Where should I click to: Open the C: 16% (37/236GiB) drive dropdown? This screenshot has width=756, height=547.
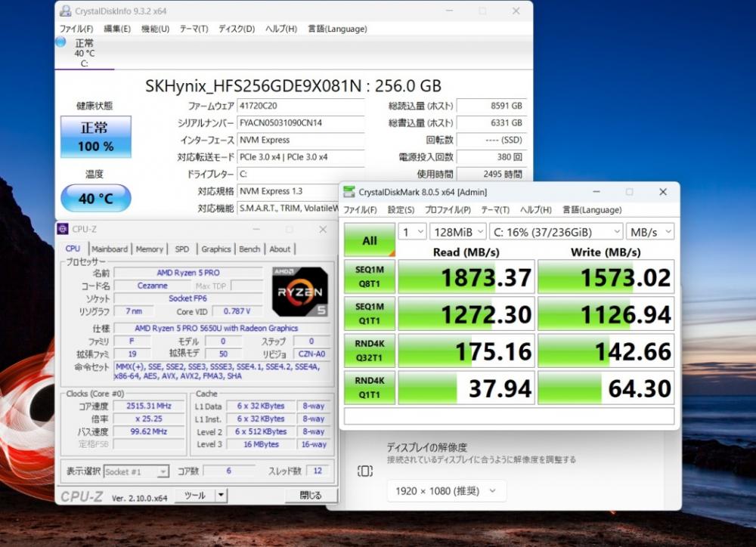(x=556, y=232)
